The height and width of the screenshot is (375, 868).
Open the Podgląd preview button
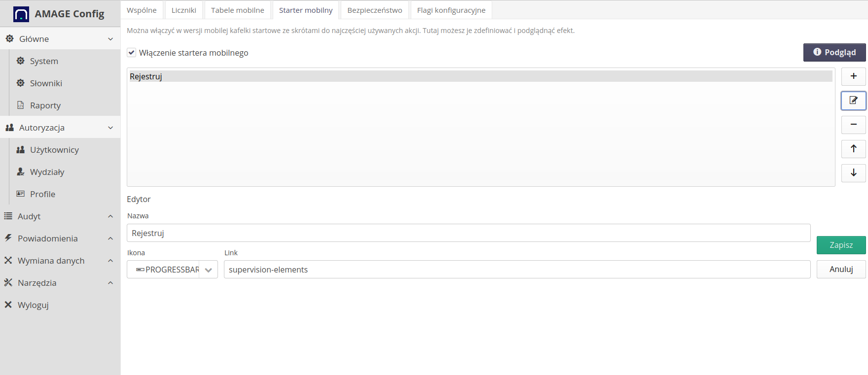tap(834, 52)
